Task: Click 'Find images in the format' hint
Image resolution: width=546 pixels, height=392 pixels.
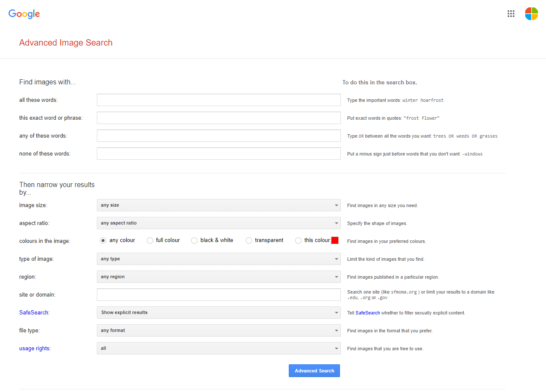Action: 390,331
